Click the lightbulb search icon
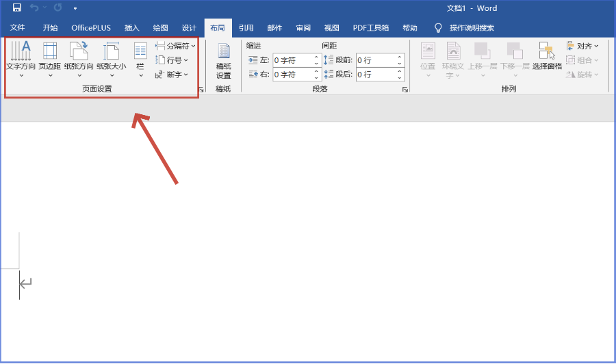Image resolution: width=616 pixels, height=364 pixels. pos(438,28)
